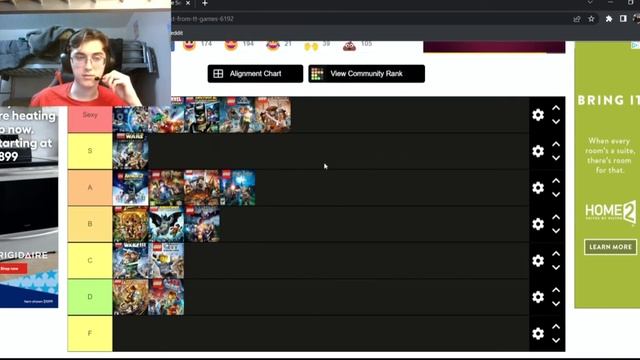The height and width of the screenshot is (360, 640).
Task: Click the poop emoji reaction
Action: pos(349,45)
